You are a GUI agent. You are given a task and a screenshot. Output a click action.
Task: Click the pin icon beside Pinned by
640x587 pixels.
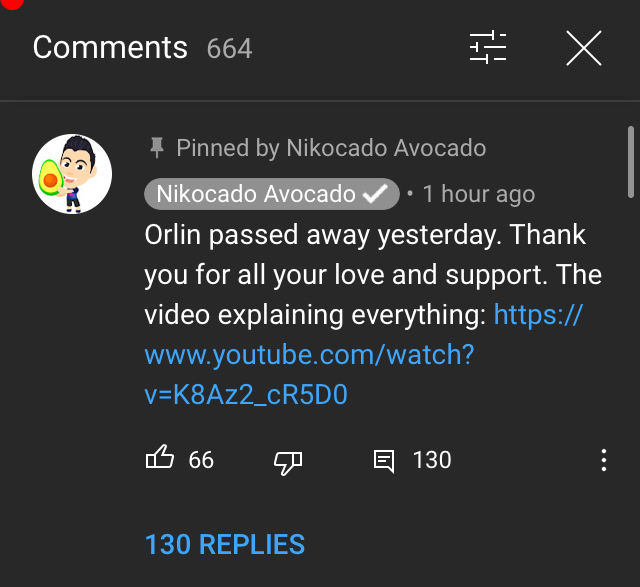click(157, 147)
